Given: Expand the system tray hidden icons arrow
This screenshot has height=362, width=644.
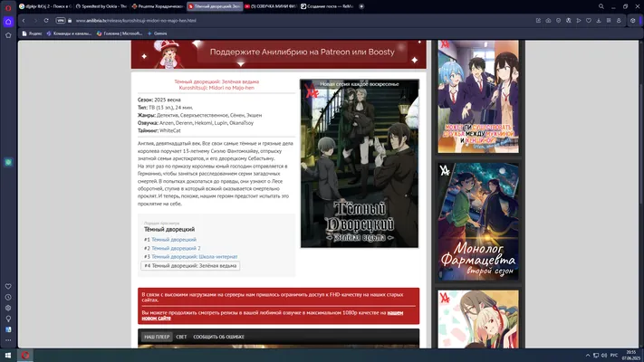Looking at the screenshot, I should (x=588, y=356).
